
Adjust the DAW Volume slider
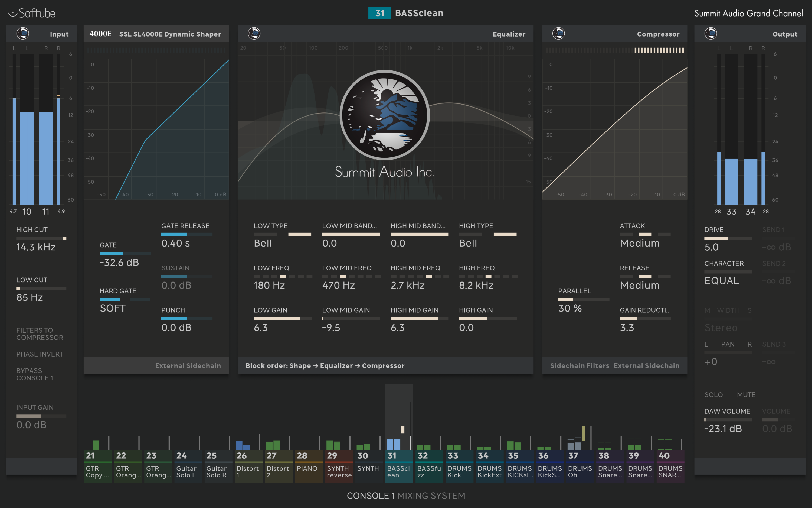[x=728, y=420]
